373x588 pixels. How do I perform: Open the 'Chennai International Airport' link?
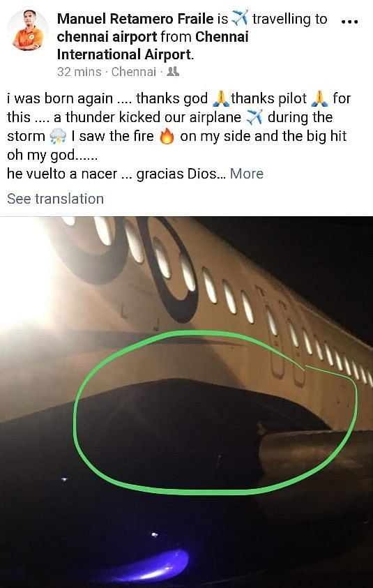point(153,46)
